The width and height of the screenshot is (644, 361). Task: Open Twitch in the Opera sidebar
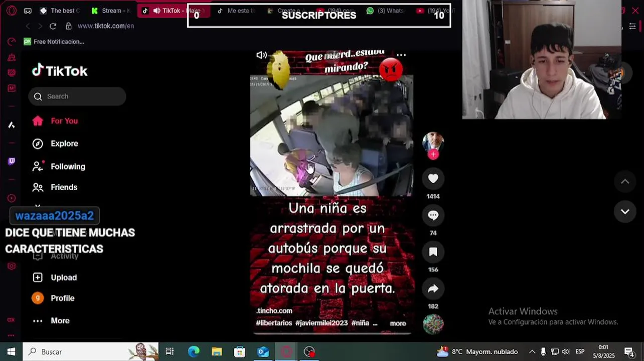tap(12, 161)
